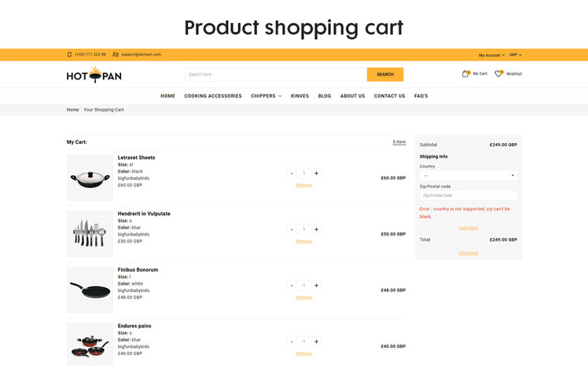588x366 pixels.
Task: Open Cooking Accessories menu
Action: 213,96
